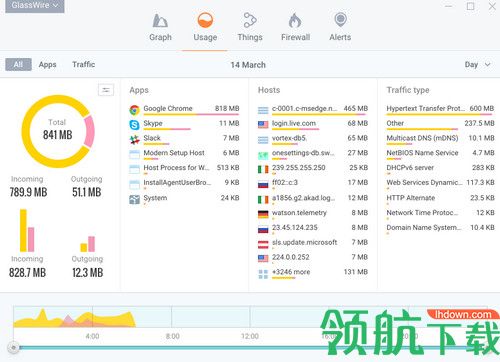Click the Skype app icon
This screenshot has height=362, width=500.
pos(134,125)
